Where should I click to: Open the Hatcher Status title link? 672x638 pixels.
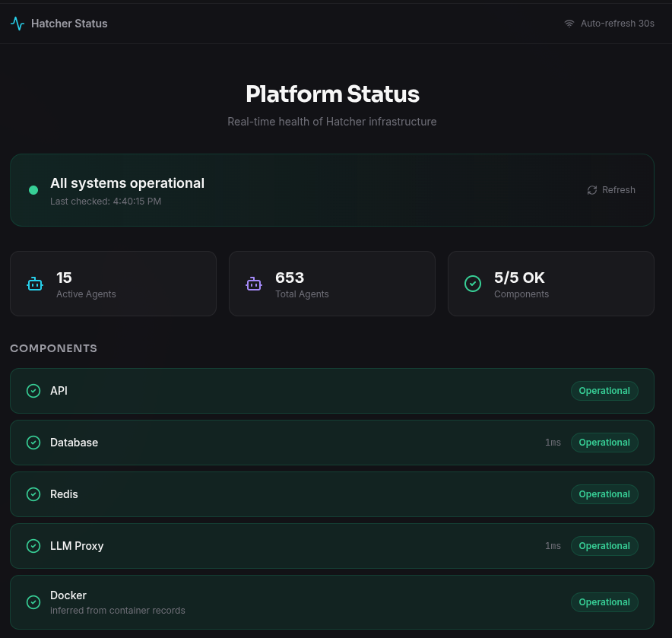point(69,24)
